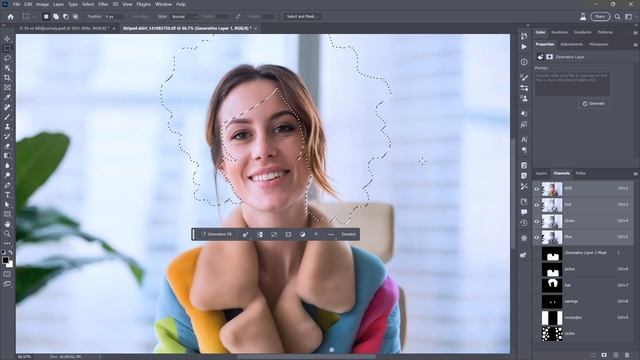Select the Zoom tool
This screenshot has height=360, width=640.
pyautogui.click(x=7, y=233)
